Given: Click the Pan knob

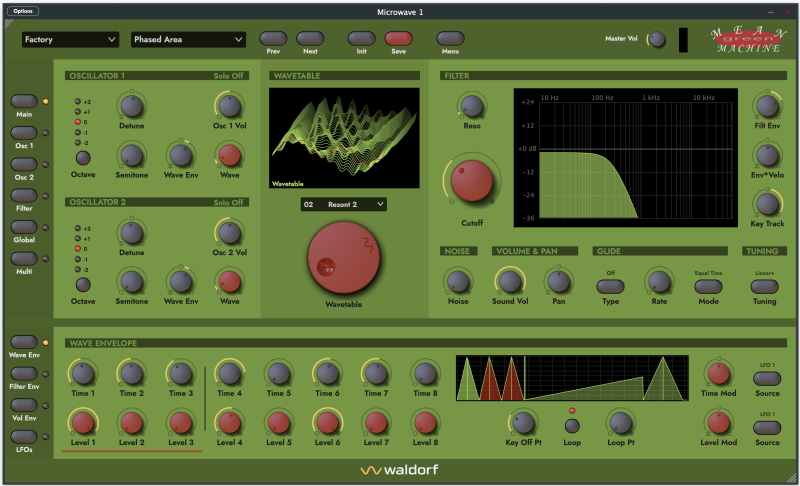Looking at the screenshot, I should [x=559, y=282].
